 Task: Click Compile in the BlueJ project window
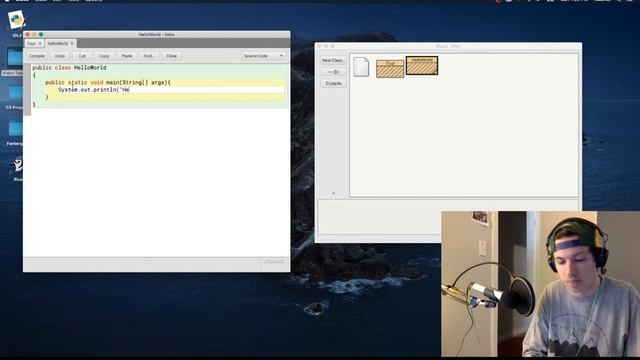333,83
